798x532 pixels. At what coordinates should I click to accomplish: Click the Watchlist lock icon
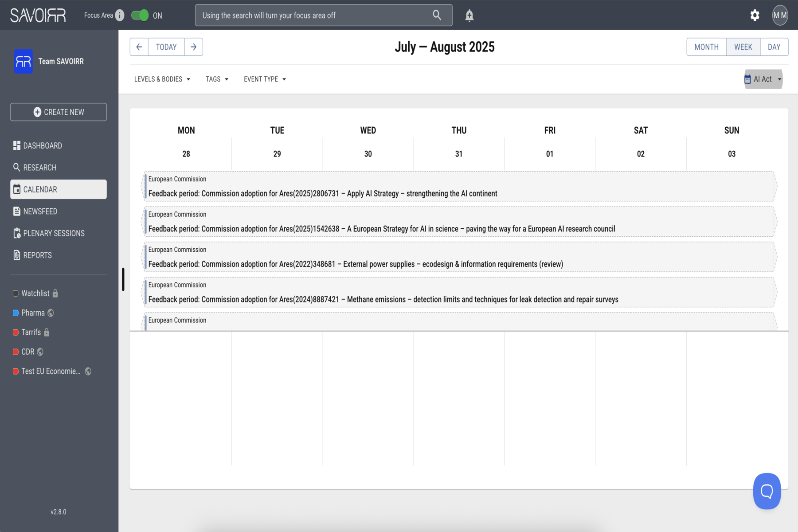tap(55, 293)
